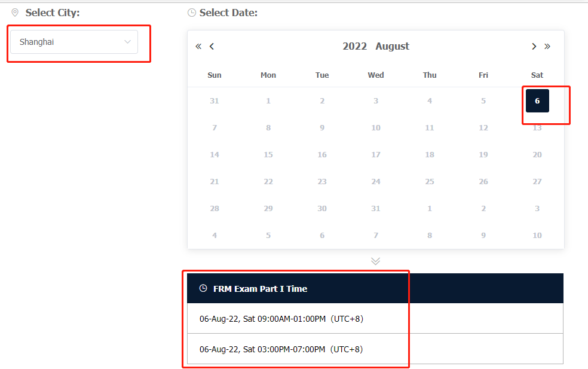Click the August month label
The image size is (588, 369).
(393, 47)
